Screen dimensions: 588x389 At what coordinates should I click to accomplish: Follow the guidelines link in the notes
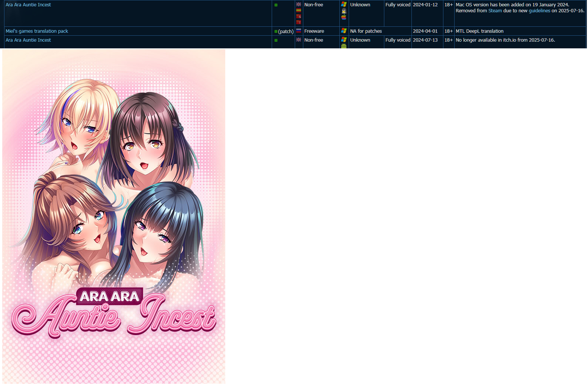click(x=539, y=11)
